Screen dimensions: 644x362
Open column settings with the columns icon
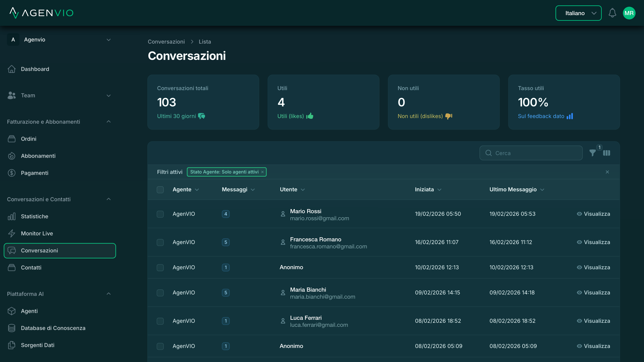pos(607,153)
